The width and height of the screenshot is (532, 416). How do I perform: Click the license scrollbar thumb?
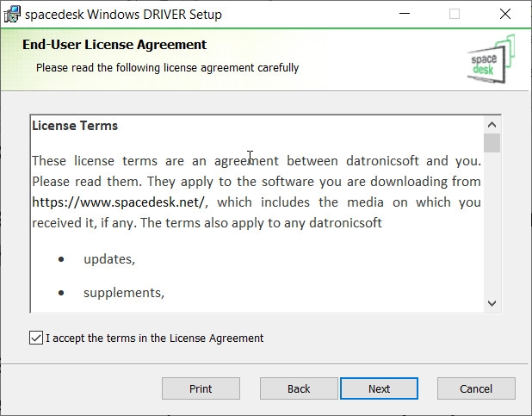click(492, 143)
